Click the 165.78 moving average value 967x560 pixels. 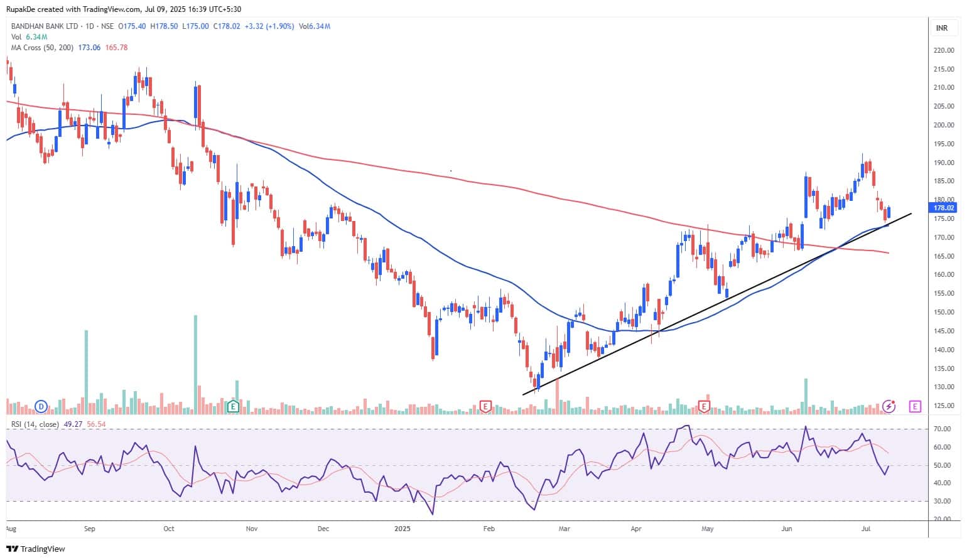pyautogui.click(x=116, y=48)
